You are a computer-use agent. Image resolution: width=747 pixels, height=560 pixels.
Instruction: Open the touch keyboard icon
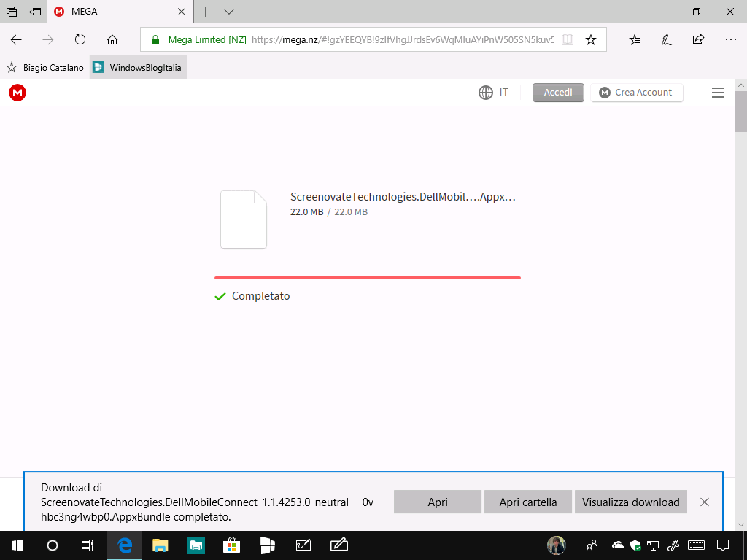point(697,545)
